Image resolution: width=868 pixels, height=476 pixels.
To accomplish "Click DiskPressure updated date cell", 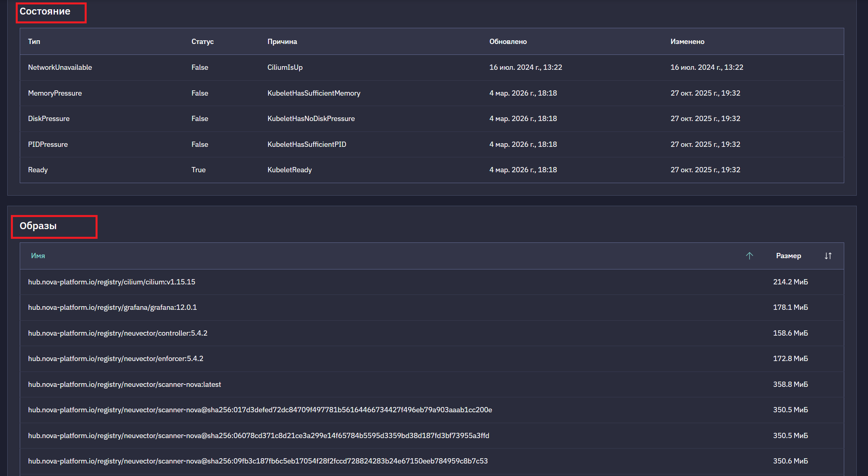I will pyautogui.click(x=523, y=119).
